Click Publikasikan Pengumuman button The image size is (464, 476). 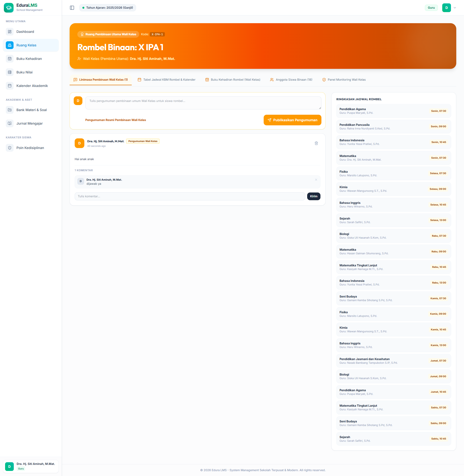click(x=292, y=120)
